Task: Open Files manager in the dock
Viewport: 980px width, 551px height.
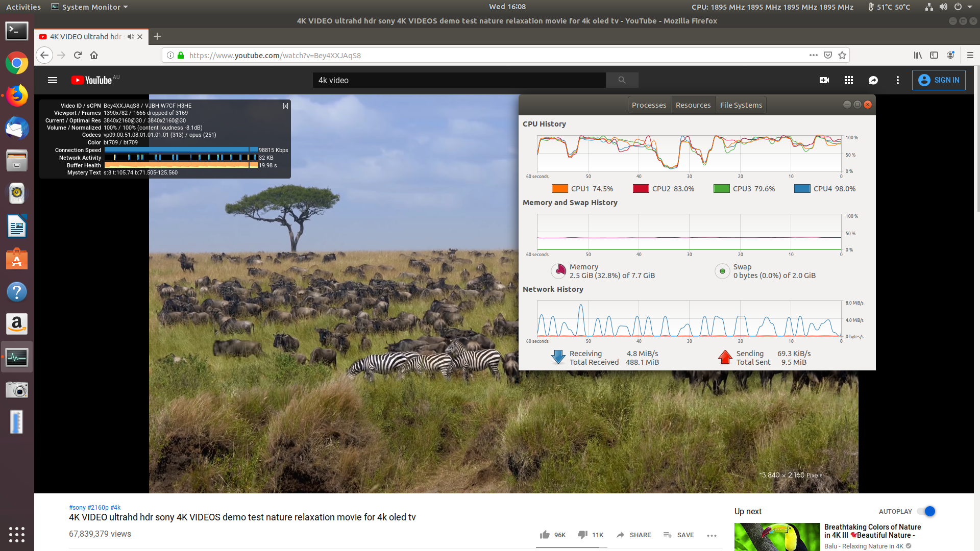Action: click(x=17, y=161)
